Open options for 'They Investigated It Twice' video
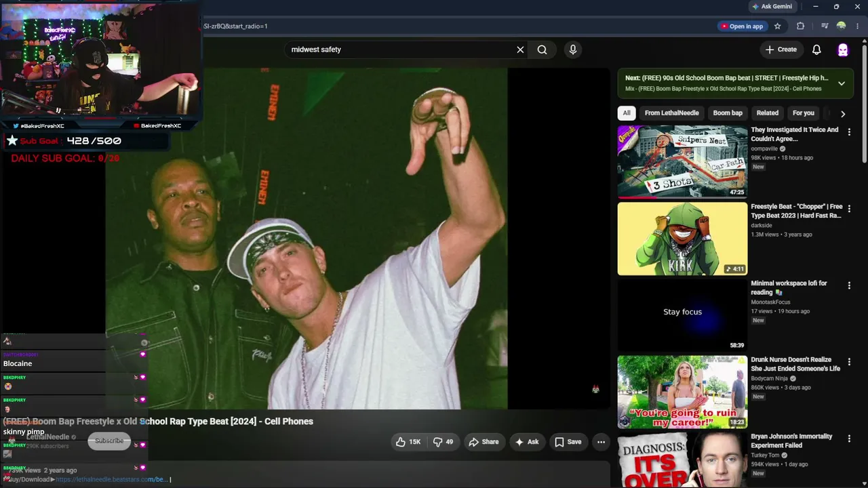Viewport: 868px width, 488px height. (x=849, y=132)
